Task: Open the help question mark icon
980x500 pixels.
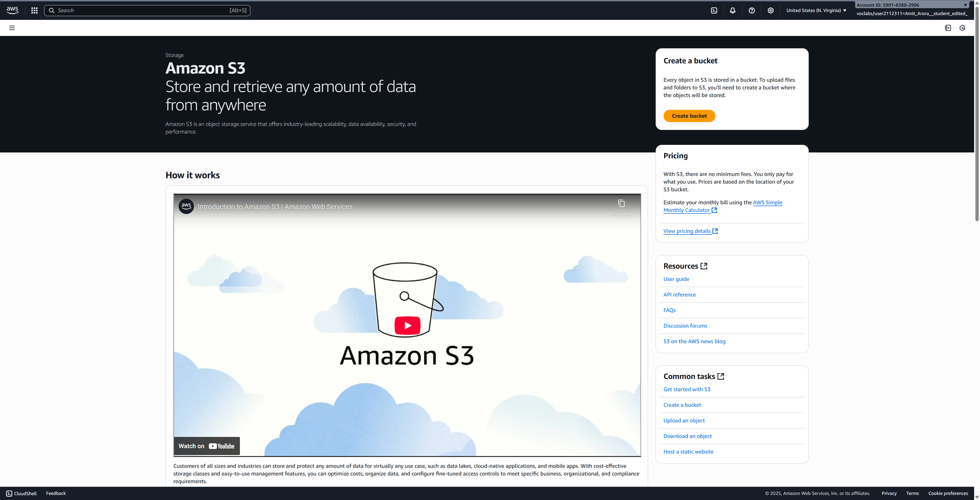Action: pyautogui.click(x=752, y=10)
